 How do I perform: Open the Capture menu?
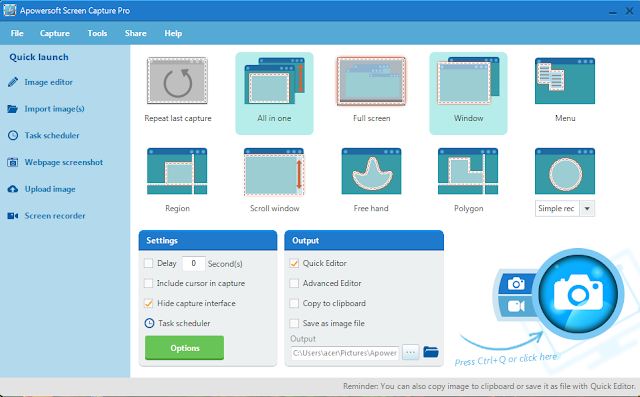55,33
